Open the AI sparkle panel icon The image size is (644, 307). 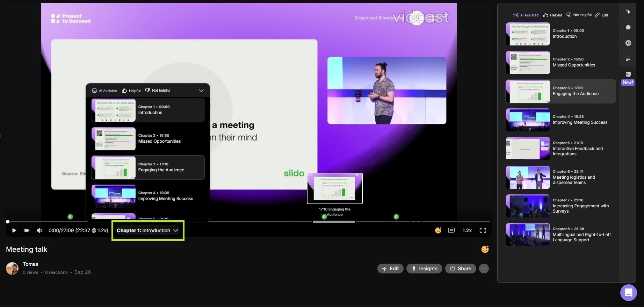click(628, 12)
